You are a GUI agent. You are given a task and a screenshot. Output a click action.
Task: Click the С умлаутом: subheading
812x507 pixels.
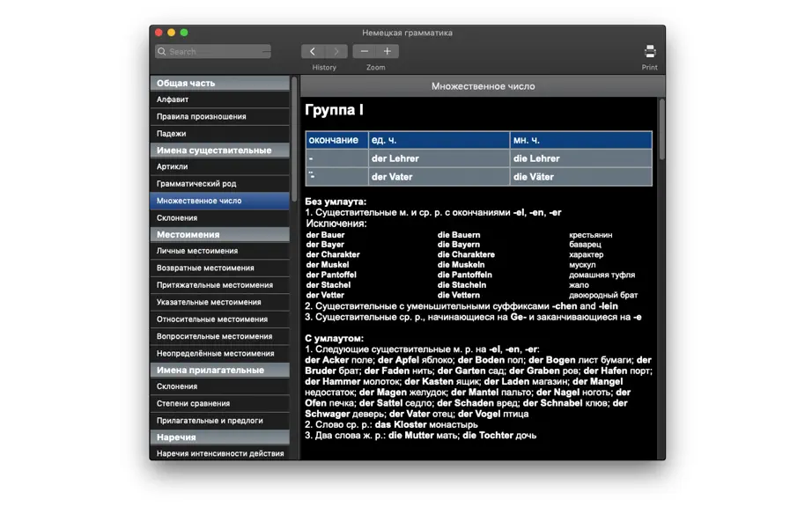[x=335, y=338]
